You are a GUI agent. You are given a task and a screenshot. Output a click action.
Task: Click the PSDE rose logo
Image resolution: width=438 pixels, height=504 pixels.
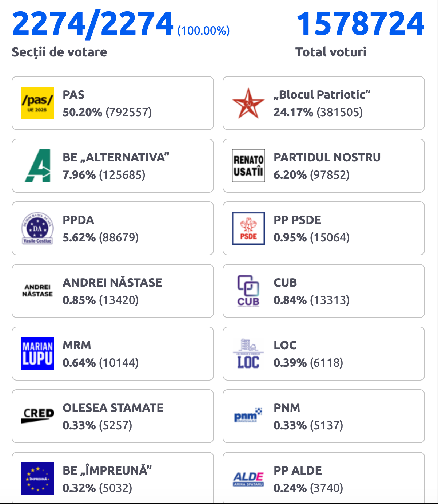248,228
